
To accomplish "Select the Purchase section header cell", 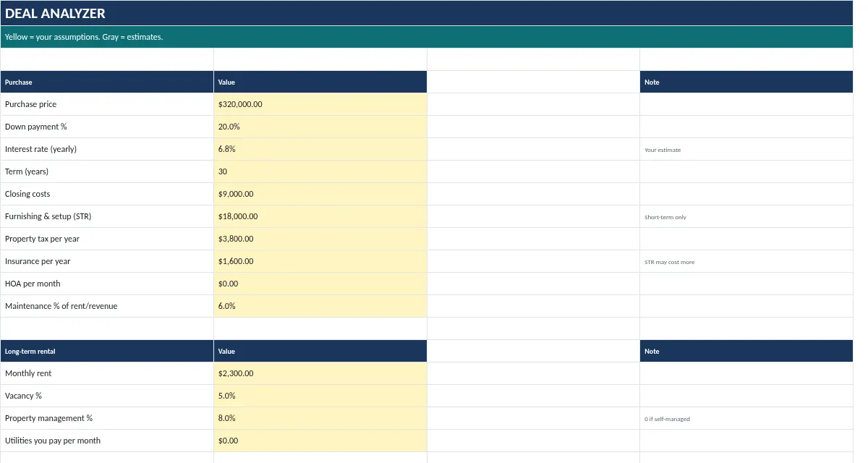I will [107, 82].
